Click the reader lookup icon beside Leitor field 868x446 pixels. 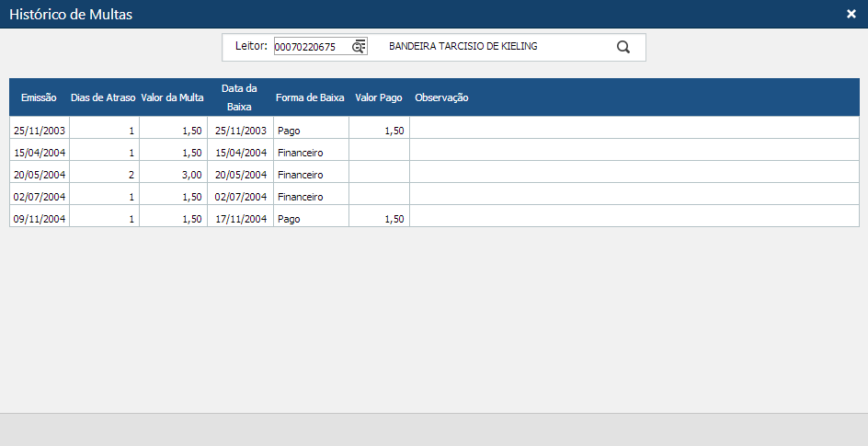click(x=359, y=47)
